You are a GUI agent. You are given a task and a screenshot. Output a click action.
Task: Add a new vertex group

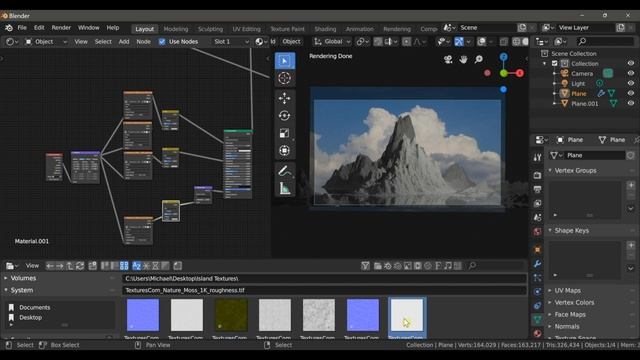(x=631, y=185)
